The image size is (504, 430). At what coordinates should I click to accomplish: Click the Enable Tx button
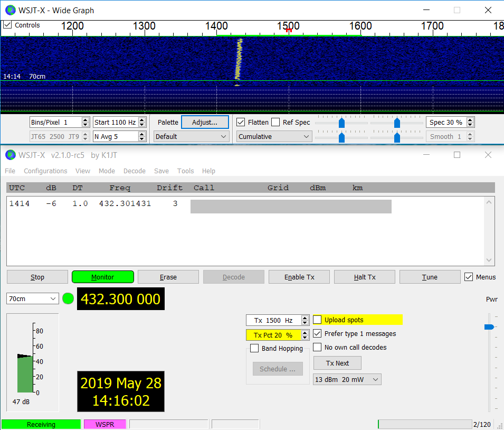point(299,277)
